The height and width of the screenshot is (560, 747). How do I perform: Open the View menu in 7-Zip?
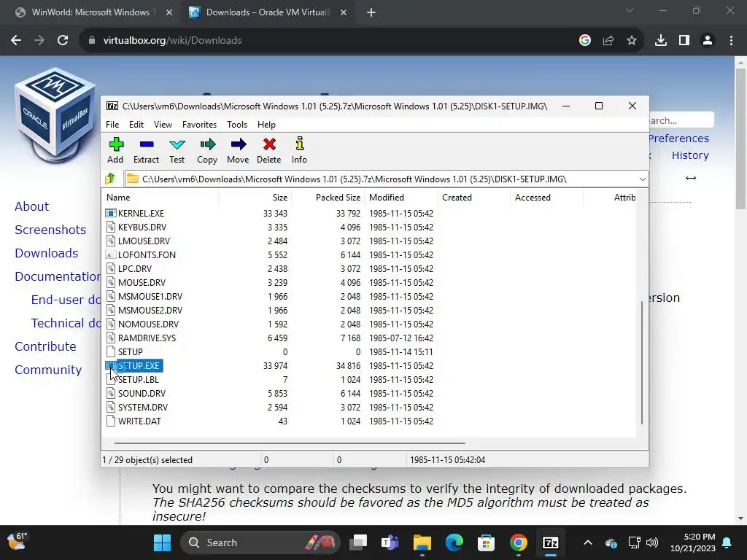pyautogui.click(x=163, y=124)
